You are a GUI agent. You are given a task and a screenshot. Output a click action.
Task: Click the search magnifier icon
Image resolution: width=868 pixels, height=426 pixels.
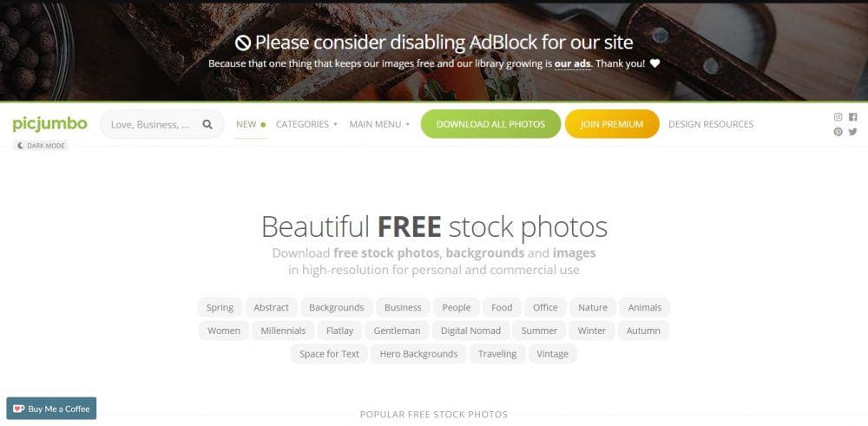click(x=207, y=124)
